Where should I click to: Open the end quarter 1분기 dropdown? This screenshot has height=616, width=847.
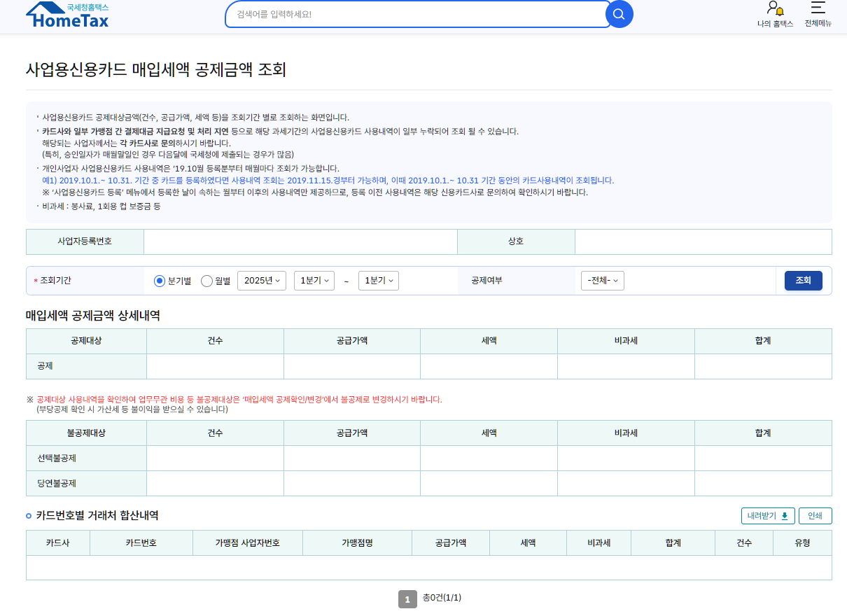click(378, 281)
